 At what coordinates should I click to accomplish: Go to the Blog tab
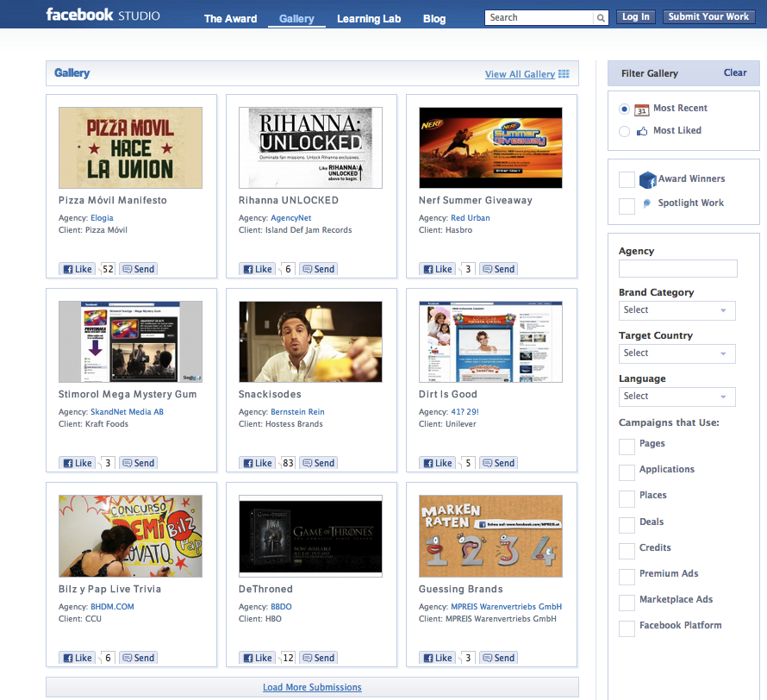(434, 19)
